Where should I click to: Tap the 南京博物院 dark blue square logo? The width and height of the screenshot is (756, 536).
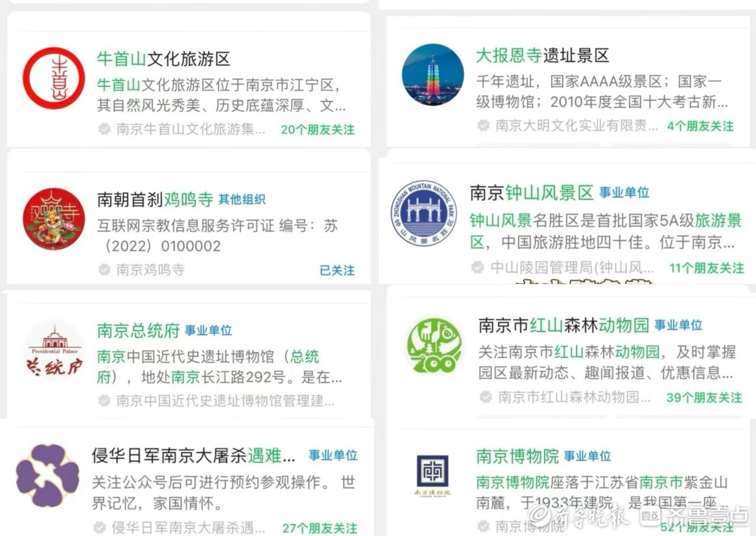coord(432,475)
